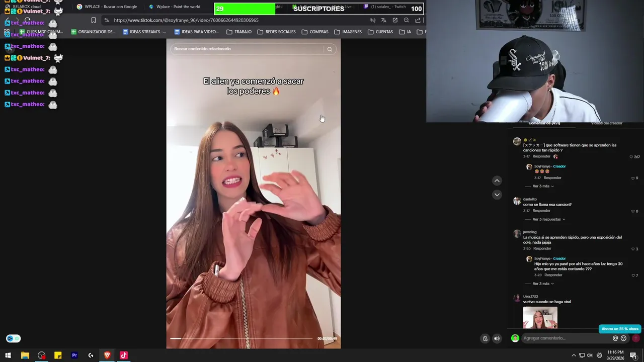The height and width of the screenshot is (362, 644).
Task: Open the COMPRAS bookmarks folder
Action: pos(315,32)
